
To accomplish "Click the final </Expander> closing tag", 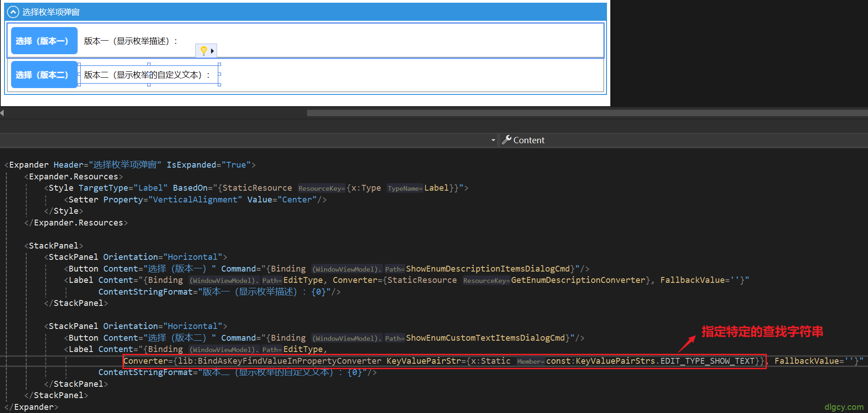I will [x=31, y=407].
